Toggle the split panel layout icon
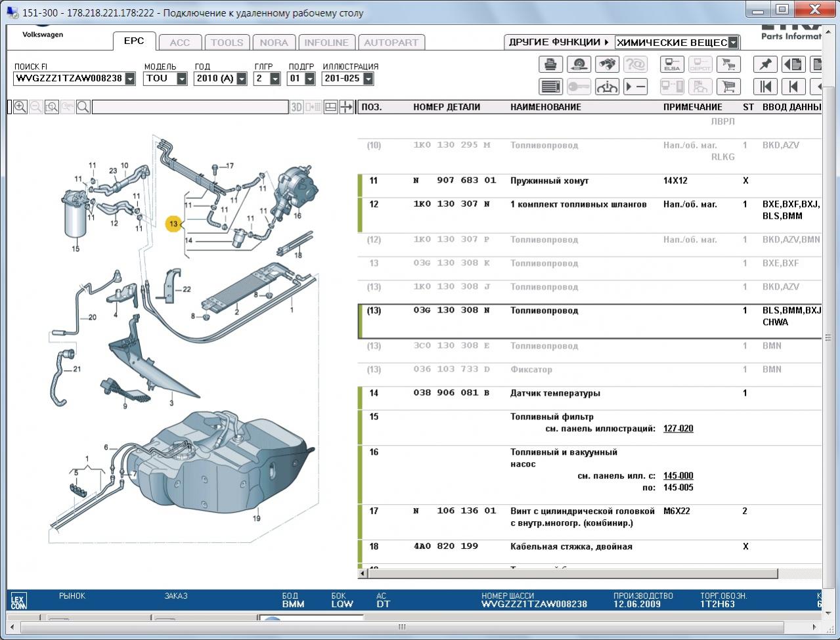Screen dimensions: 840x640 coord(331,107)
